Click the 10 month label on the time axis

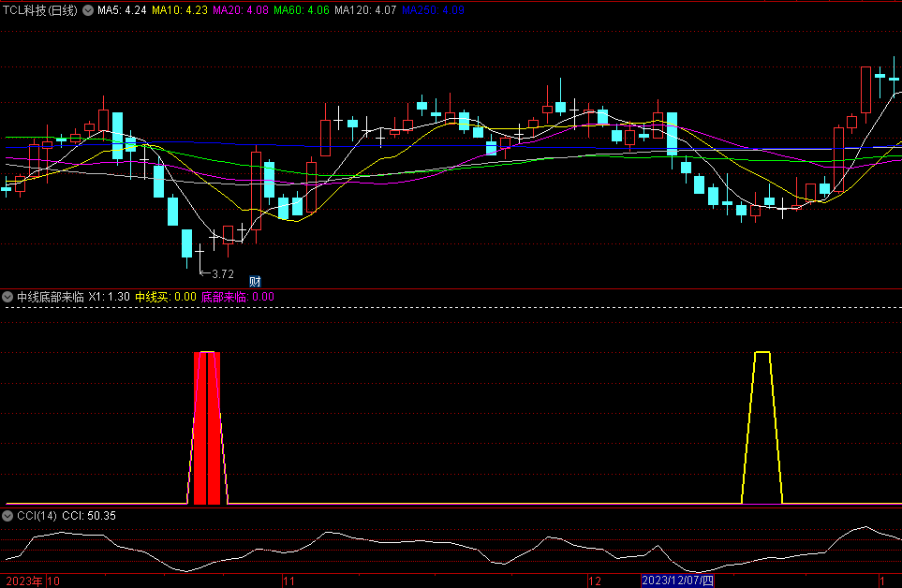pyautogui.click(x=53, y=581)
